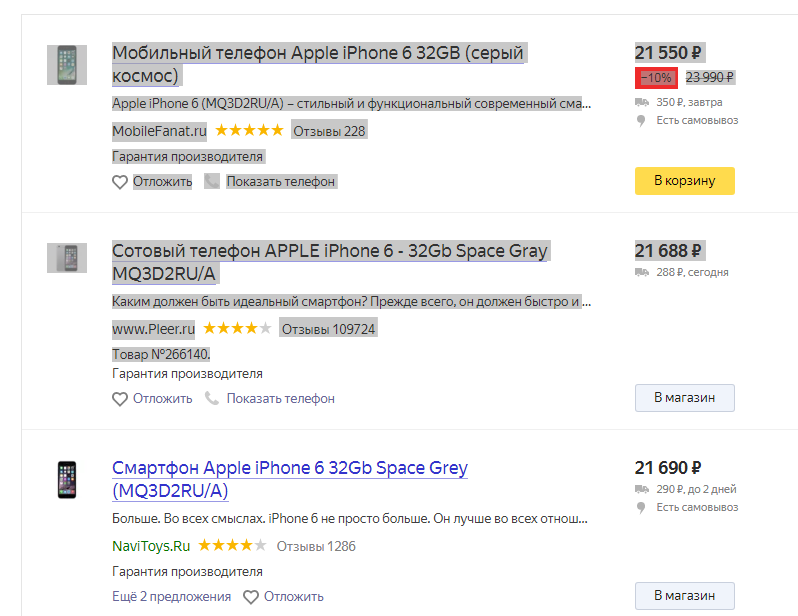Click phone icon on Pleer offer

coord(212,398)
